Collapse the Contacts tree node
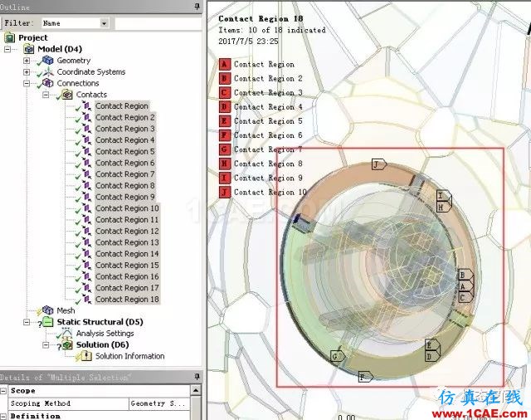 coord(46,95)
